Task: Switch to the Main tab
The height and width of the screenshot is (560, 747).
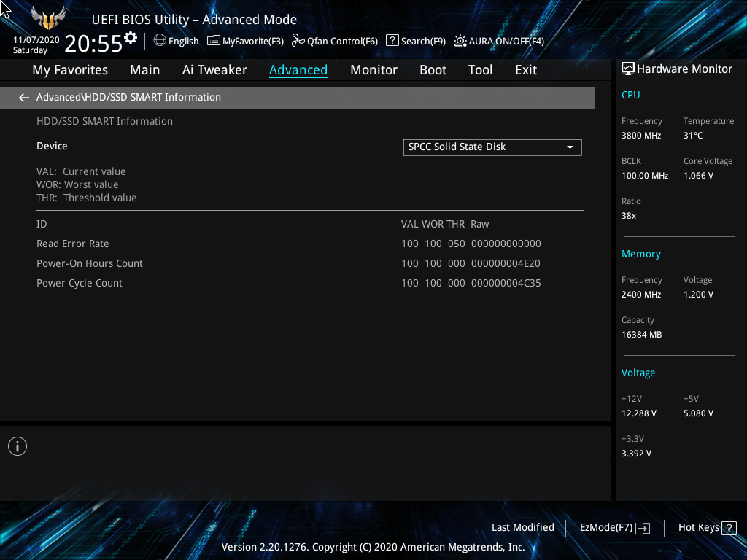Action: point(145,70)
